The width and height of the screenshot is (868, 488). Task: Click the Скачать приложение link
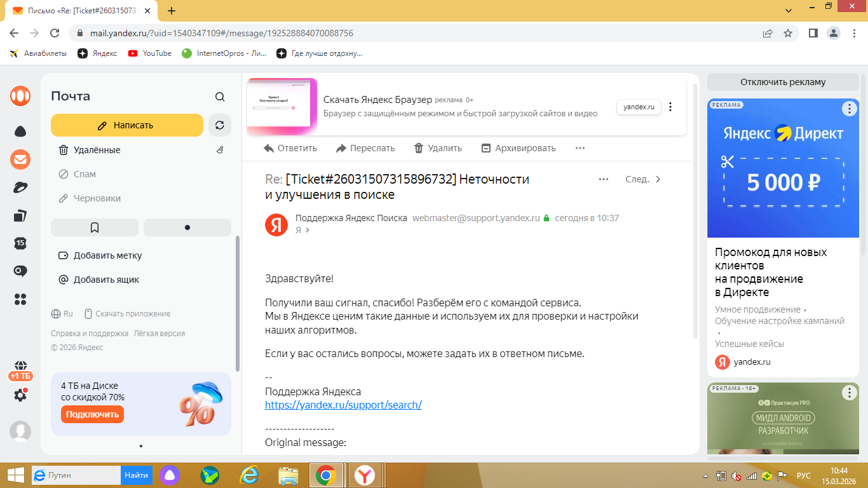pos(128,314)
